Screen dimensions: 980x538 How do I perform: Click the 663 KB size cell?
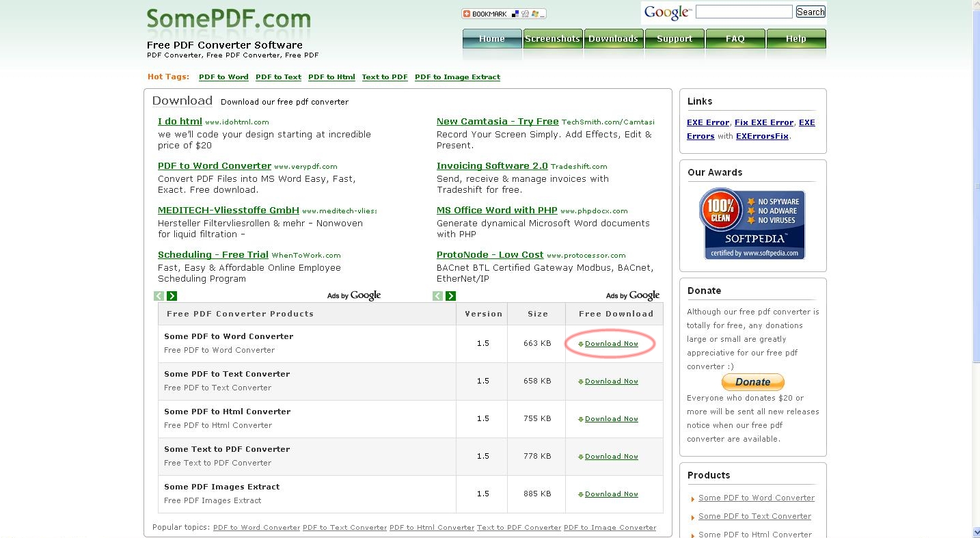click(537, 343)
